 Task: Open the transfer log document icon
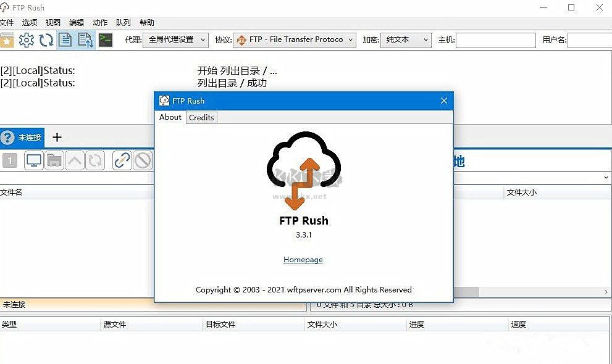(64, 39)
